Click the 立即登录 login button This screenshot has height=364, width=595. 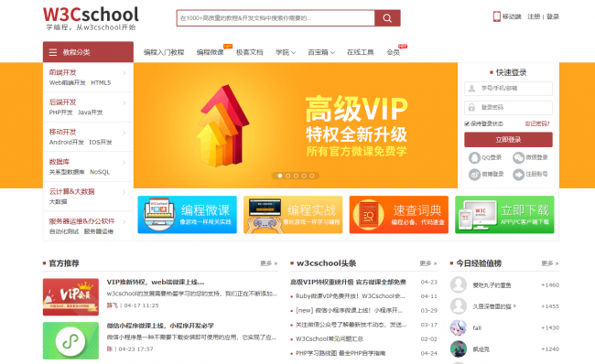(508, 140)
